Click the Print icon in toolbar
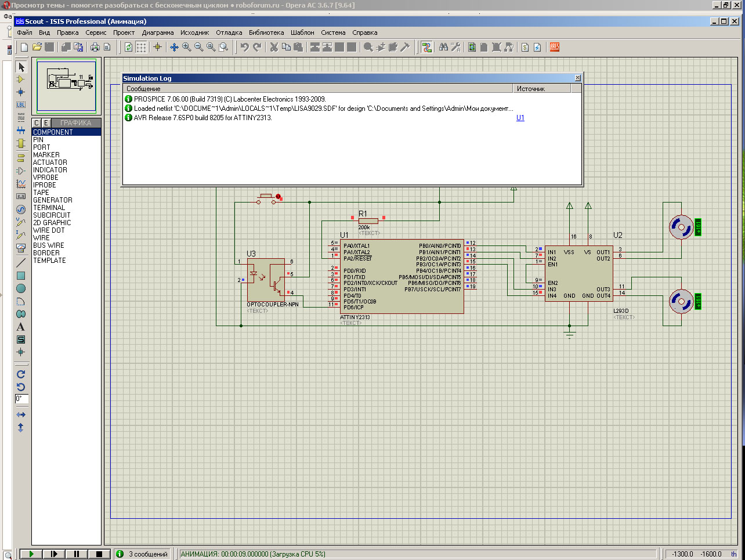 95,47
